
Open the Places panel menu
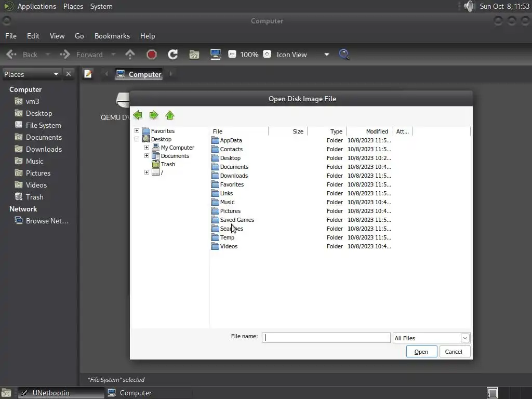73,6
